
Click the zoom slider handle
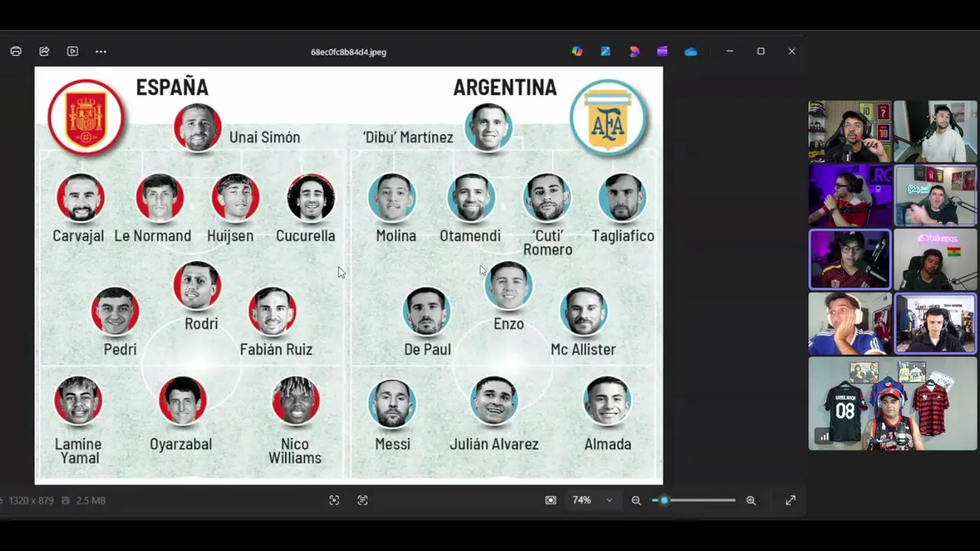click(x=664, y=500)
